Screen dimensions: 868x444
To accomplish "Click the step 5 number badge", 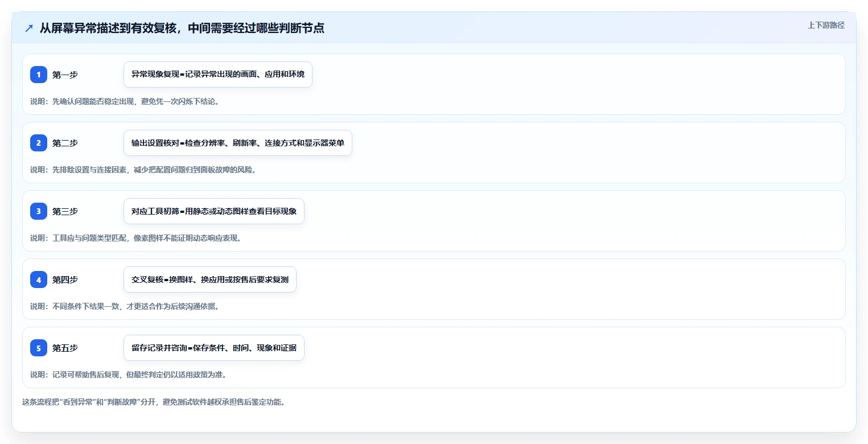I will point(39,348).
